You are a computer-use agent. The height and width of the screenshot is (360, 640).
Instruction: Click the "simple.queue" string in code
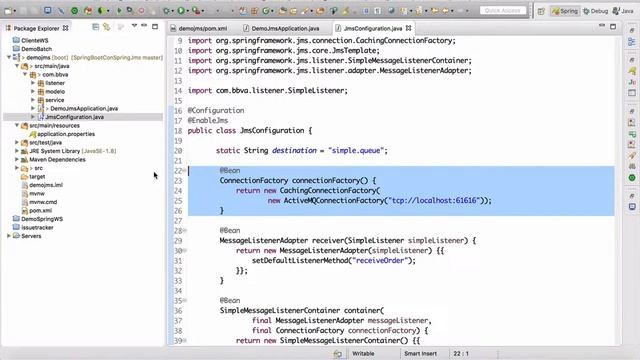[356, 151]
